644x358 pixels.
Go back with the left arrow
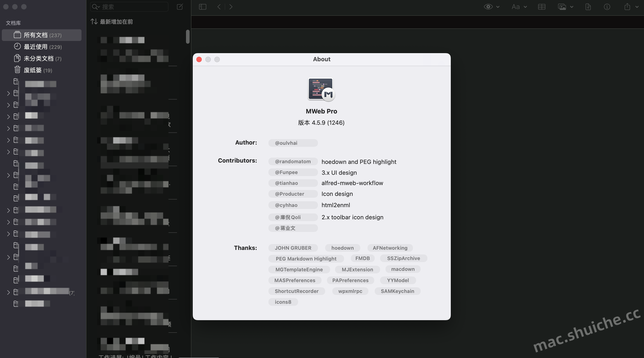(x=219, y=7)
